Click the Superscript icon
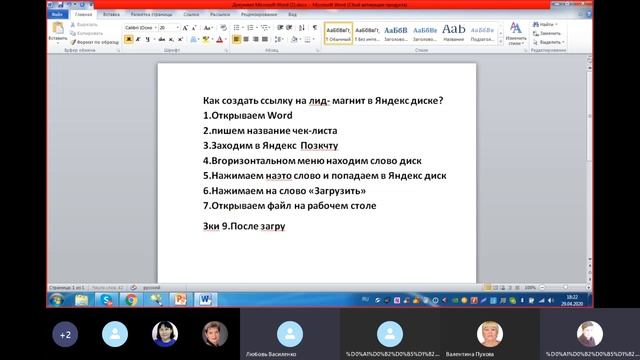Screen dimensions: 640x360 (180, 40)
